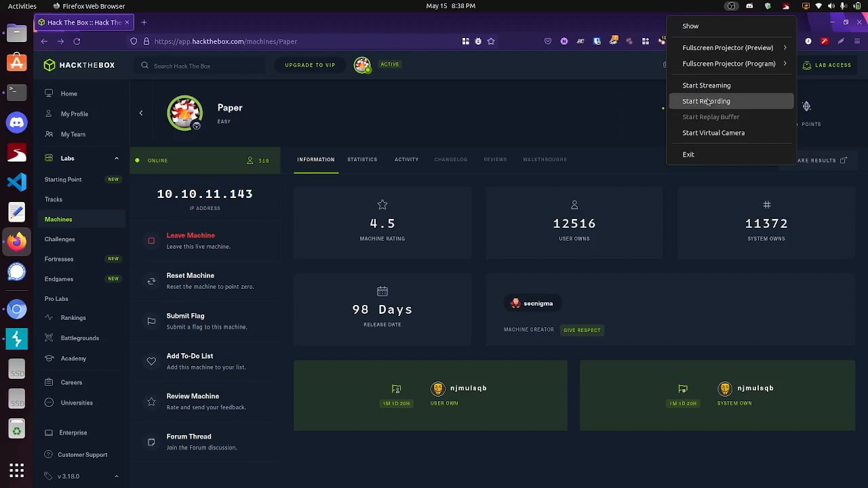Click the Home sidebar icon

click(x=49, y=94)
